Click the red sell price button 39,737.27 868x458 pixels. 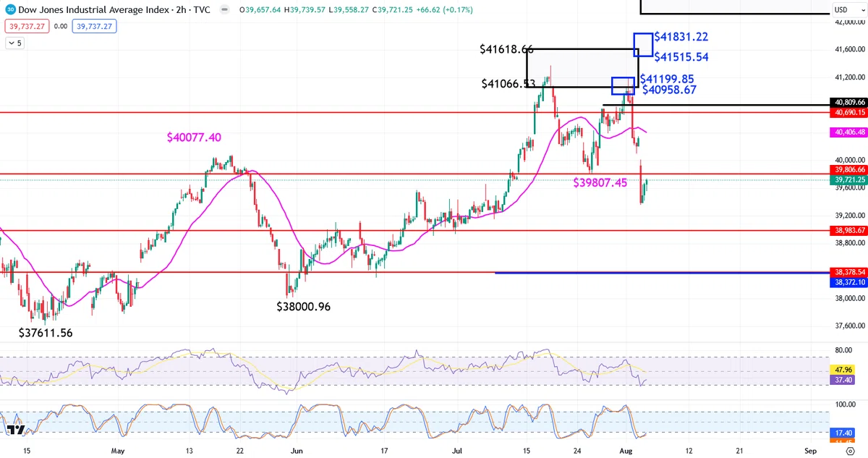tap(25, 26)
